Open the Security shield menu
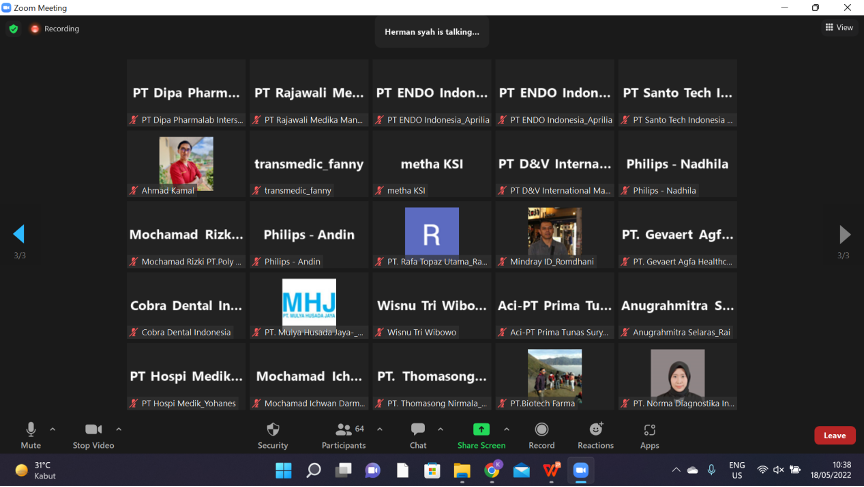 tap(273, 435)
